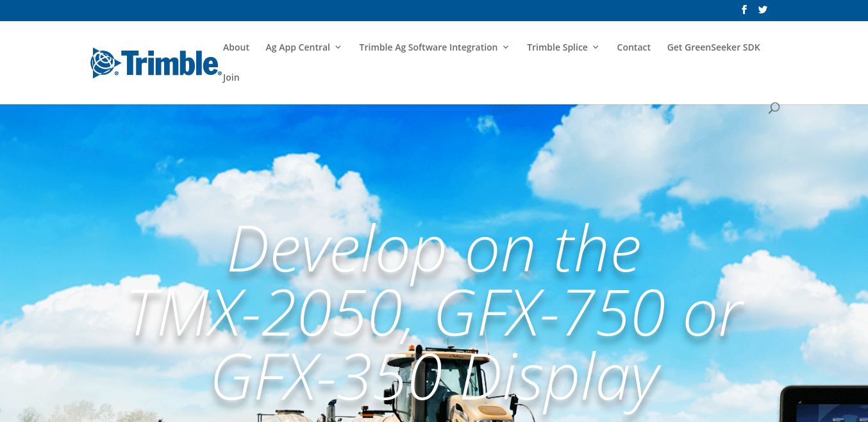Expand the Ag App Central chevron
This screenshot has width=868, height=422.
pyautogui.click(x=338, y=47)
